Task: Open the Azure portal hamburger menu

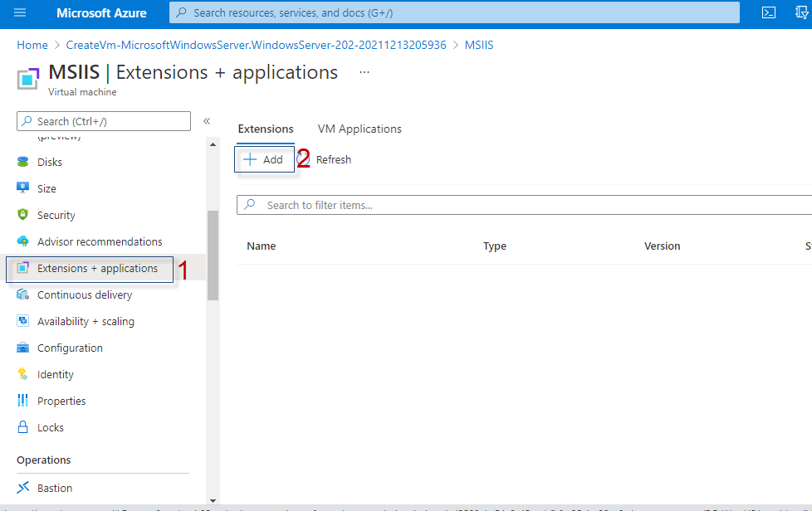Action: tap(20, 12)
